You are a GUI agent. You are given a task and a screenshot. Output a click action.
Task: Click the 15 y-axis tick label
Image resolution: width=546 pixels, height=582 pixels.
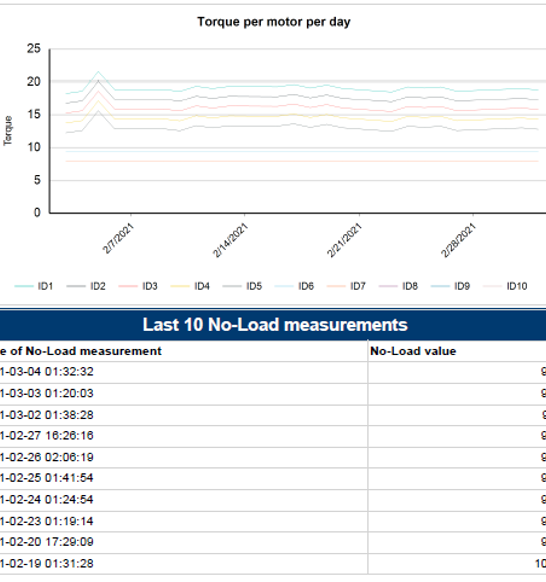click(34, 114)
